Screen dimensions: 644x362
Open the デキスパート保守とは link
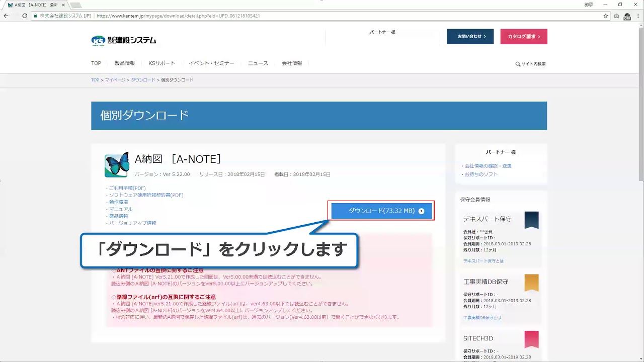point(484,261)
